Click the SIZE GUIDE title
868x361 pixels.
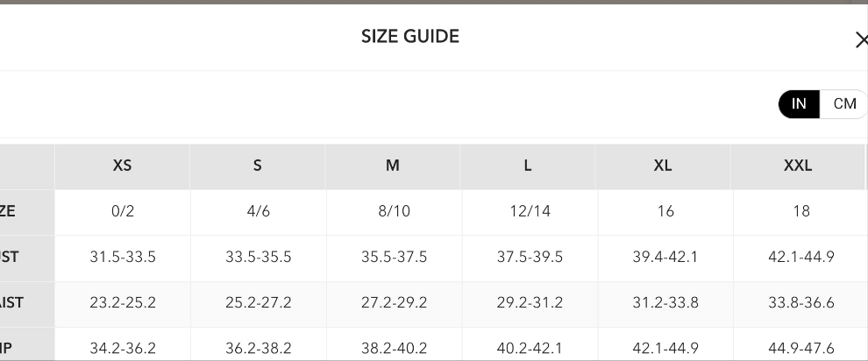(x=410, y=36)
